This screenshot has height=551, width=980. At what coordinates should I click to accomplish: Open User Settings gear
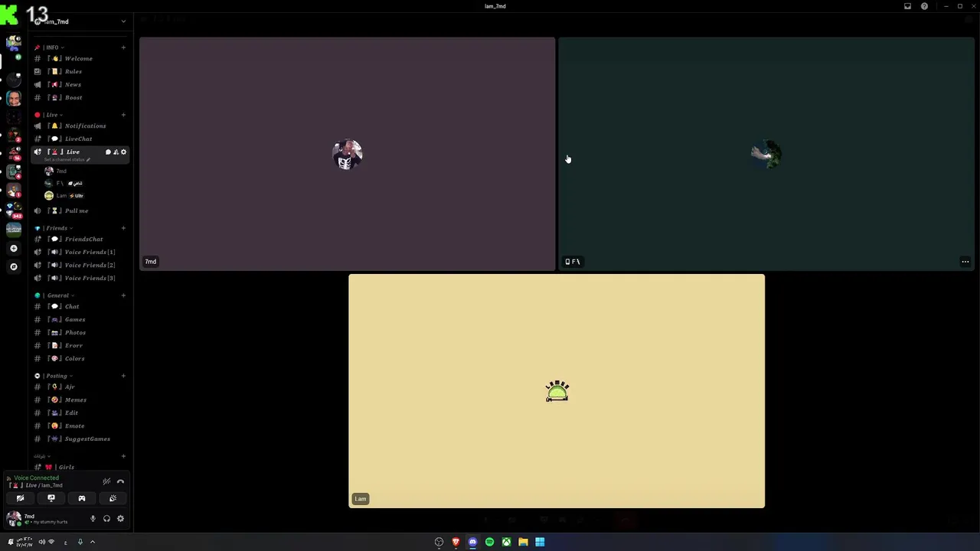[x=120, y=519]
